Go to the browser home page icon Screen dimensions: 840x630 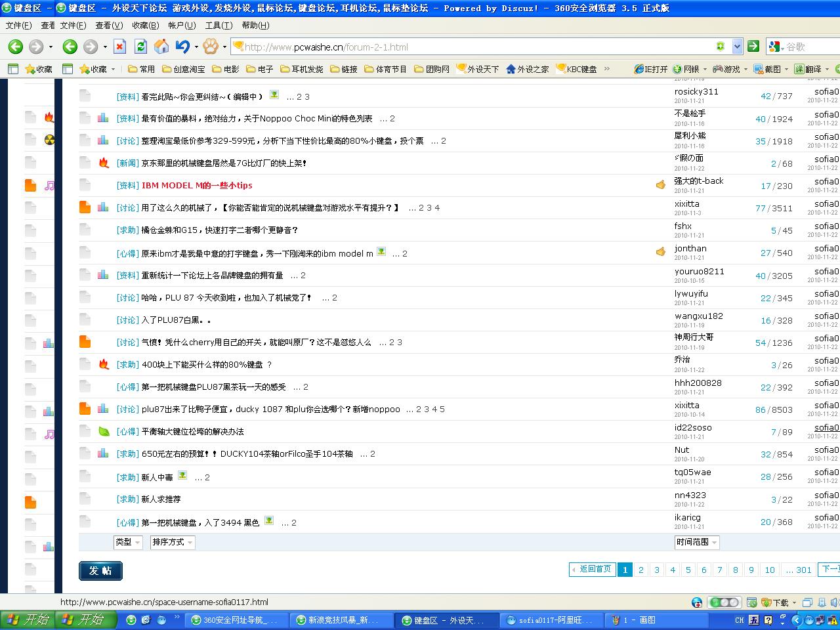[x=161, y=47]
